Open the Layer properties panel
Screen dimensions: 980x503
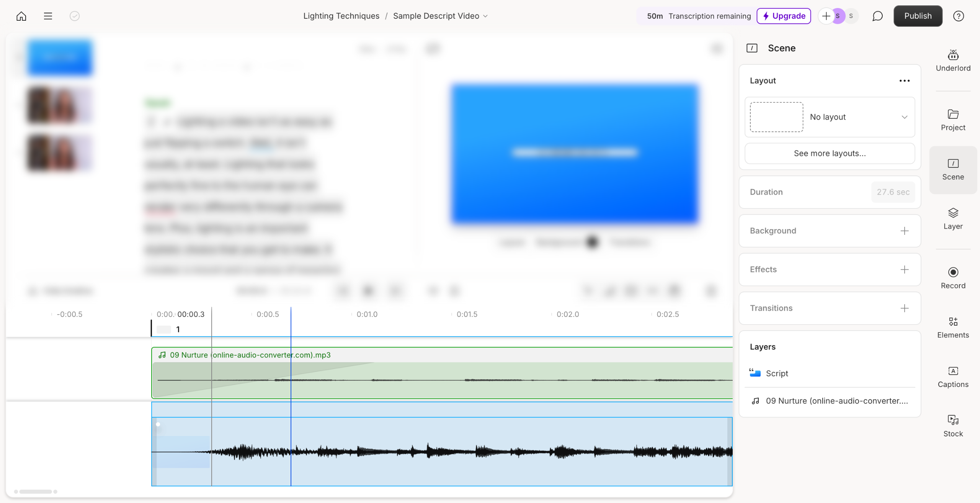point(953,219)
